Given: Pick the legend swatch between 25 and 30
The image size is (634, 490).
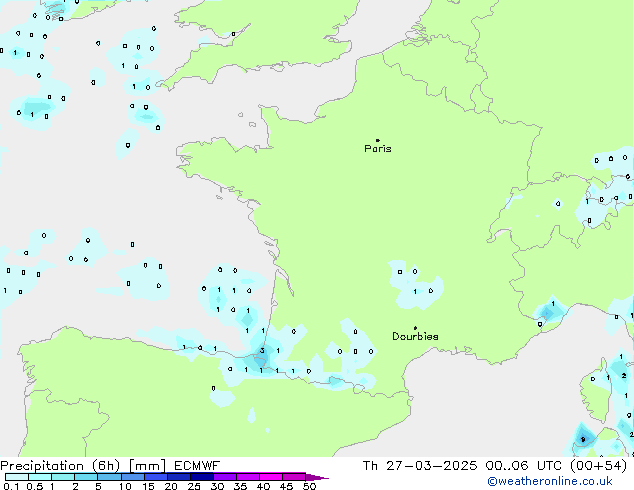Looking at the screenshot, I should point(202,477).
